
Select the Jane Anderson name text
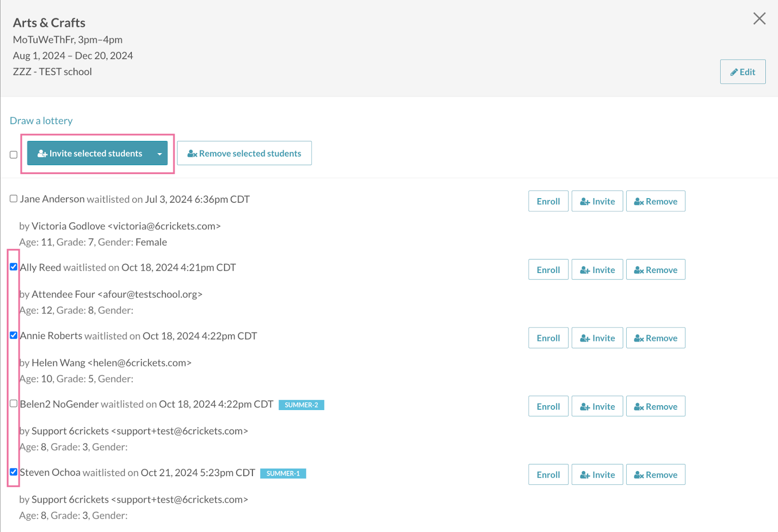click(53, 199)
